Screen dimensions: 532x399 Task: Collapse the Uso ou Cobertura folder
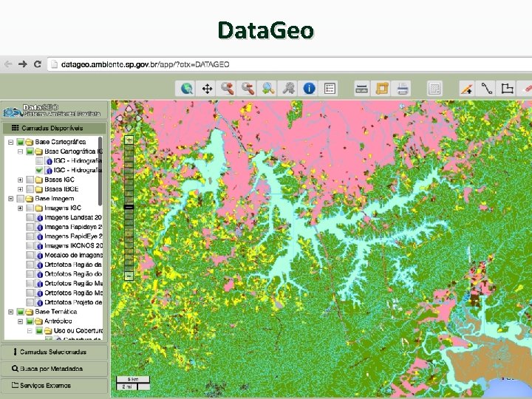pyautogui.click(x=30, y=330)
